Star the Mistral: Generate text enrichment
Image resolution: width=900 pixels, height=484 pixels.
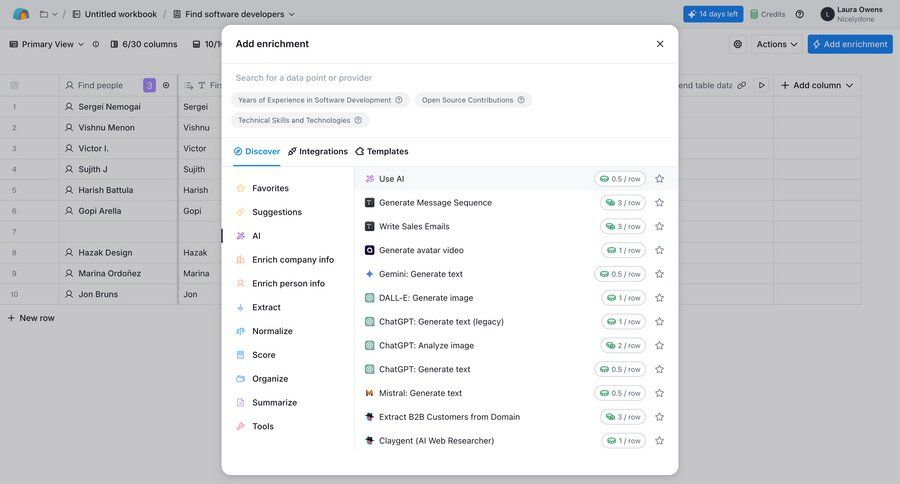point(660,393)
